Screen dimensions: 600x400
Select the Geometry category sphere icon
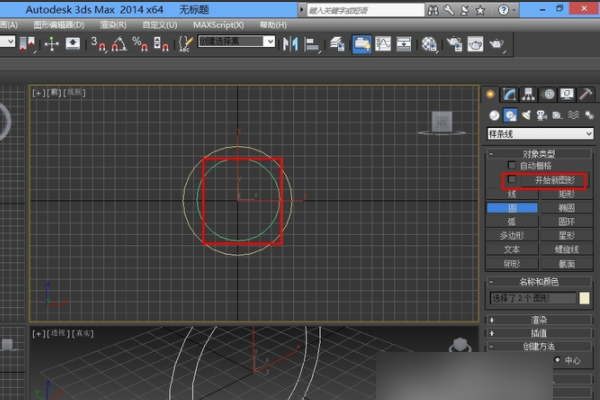[494, 115]
